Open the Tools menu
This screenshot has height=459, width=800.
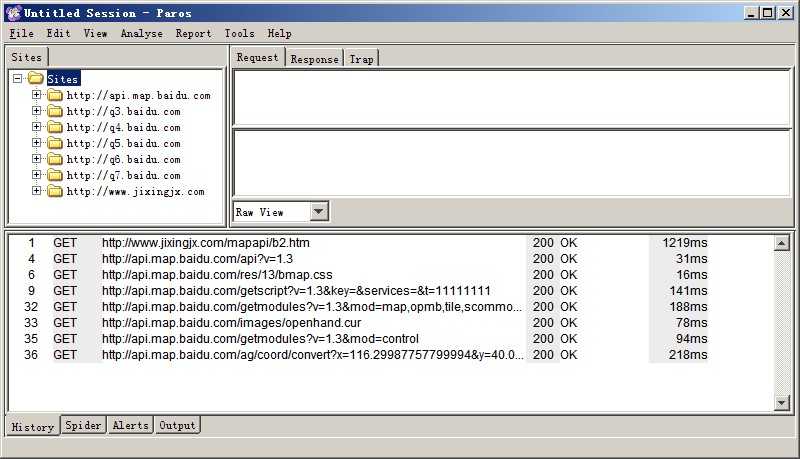pyautogui.click(x=239, y=34)
